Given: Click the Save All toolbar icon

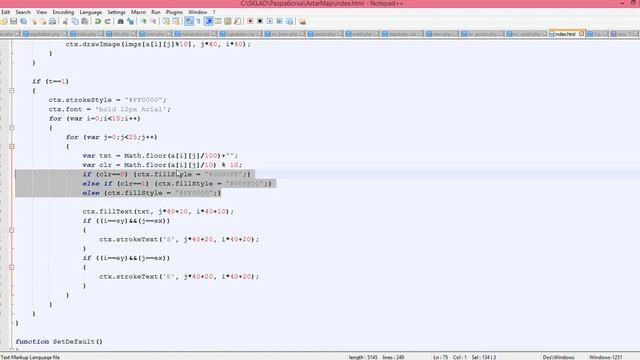Looking at the screenshot, I should pos(24,21).
